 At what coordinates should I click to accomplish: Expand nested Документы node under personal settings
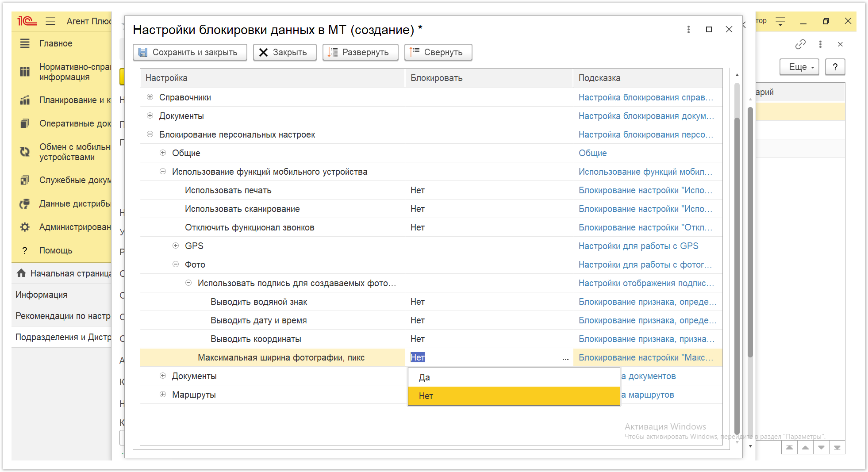(x=163, y=376)
